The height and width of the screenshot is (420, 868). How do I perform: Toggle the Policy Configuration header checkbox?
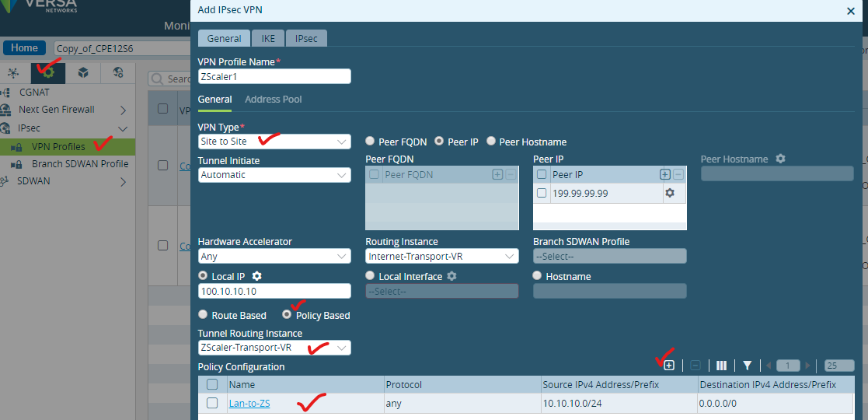[x=212, y=384]
